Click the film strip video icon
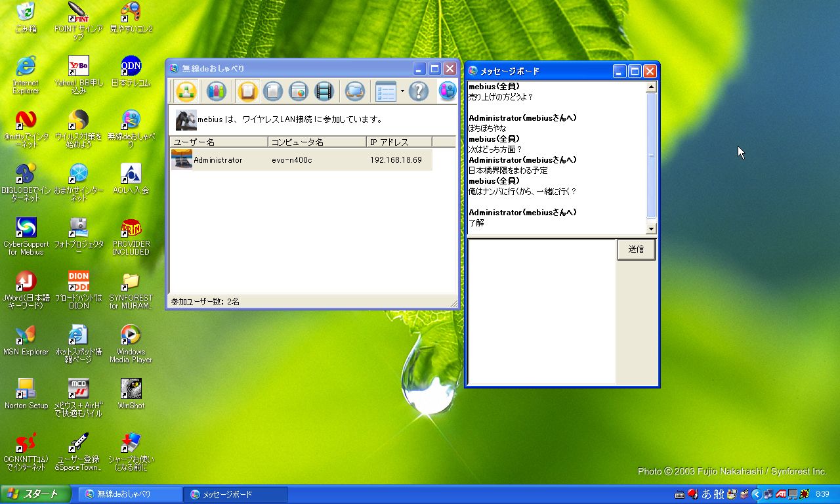 [x=324, y=91]
